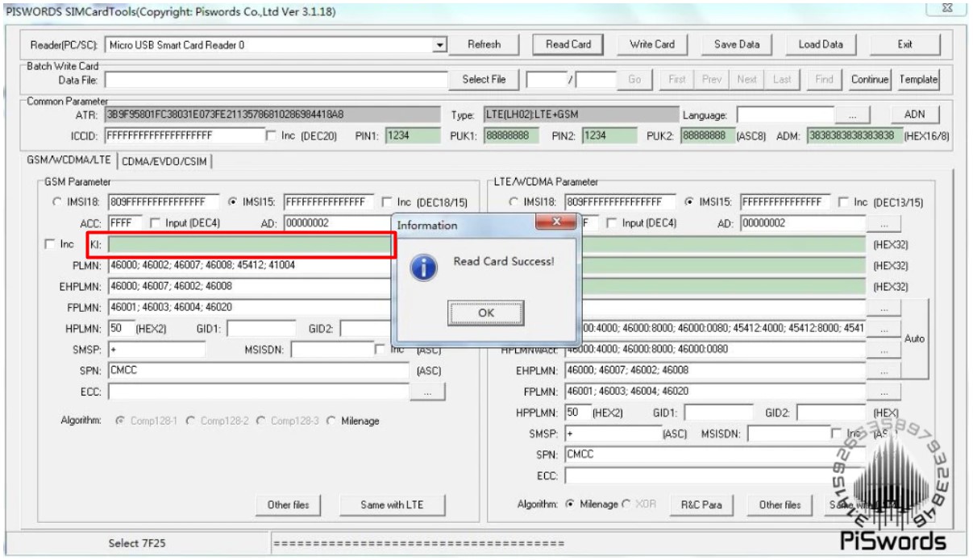This screenshot has height=560, width=973.
Task: Select IMSI18 radio in LTE/WCDMA Parameter
Action: 515,201
